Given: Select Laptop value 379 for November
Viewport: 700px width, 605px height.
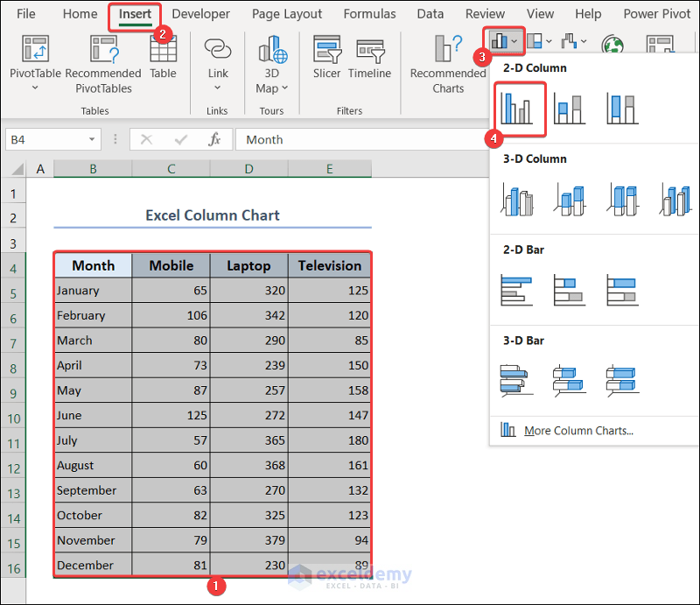Looking at the screenshot, I should (x=249, y=540).
